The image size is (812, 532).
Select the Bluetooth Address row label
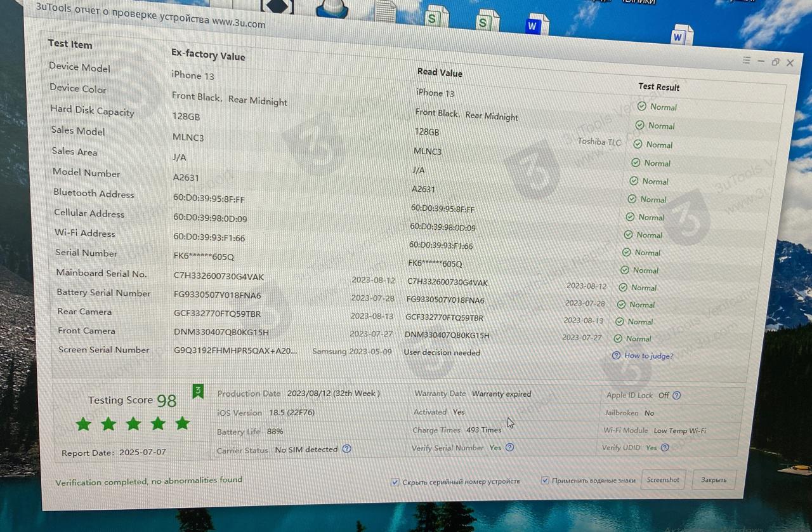tap(94, 193)
